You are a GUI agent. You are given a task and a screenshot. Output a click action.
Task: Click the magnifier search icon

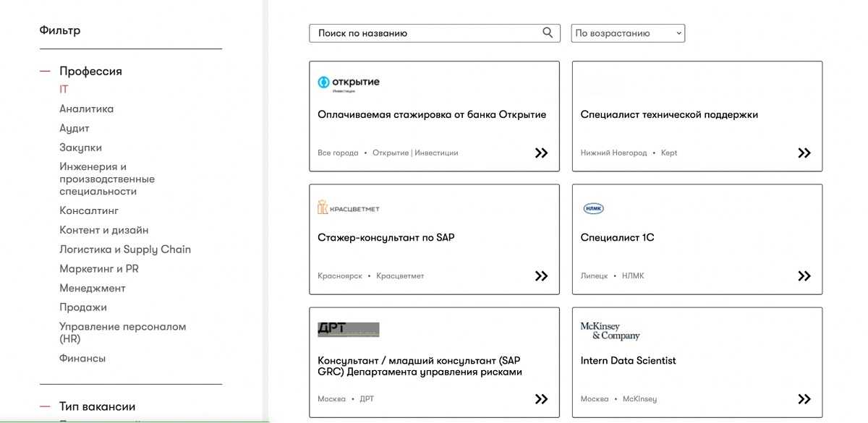point(548,33)
